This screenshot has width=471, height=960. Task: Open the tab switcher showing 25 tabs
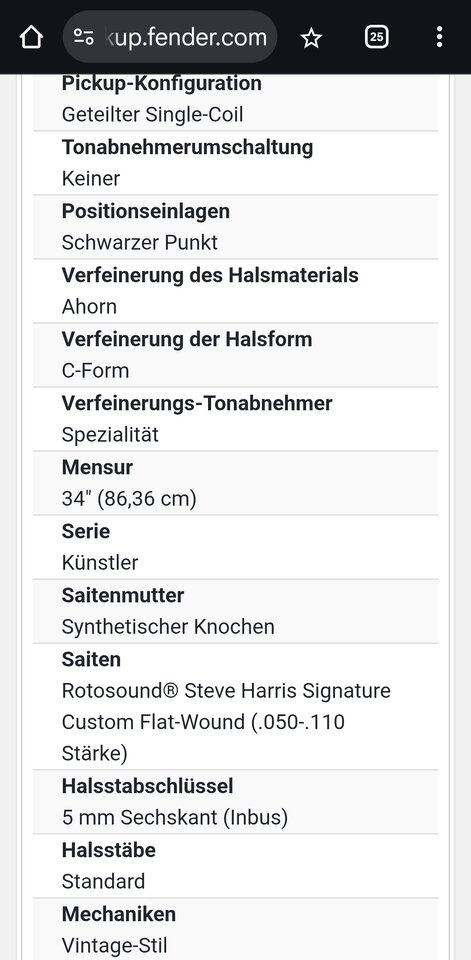pos(377,37)
